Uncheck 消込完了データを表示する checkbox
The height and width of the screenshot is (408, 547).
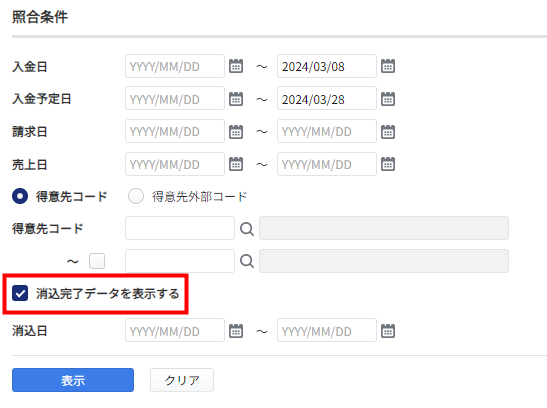(20, 293)
